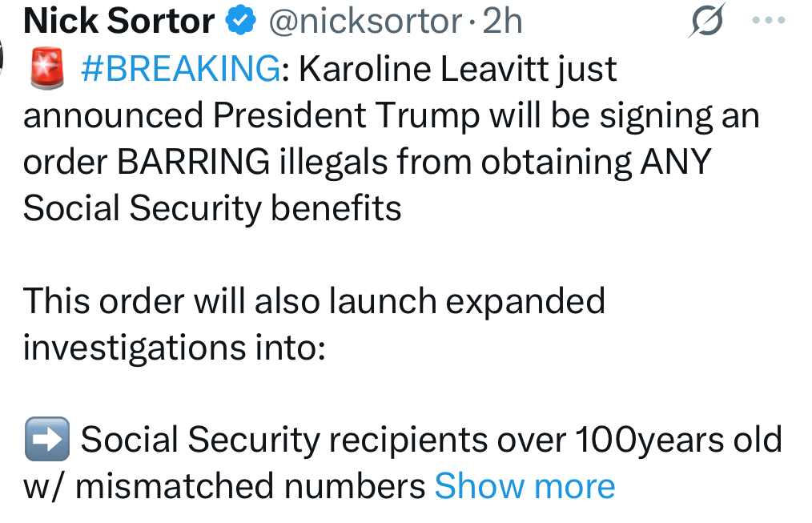Click the investigations into: line
The height and width of the screenshot is (523, 812).
click(175, 348)
